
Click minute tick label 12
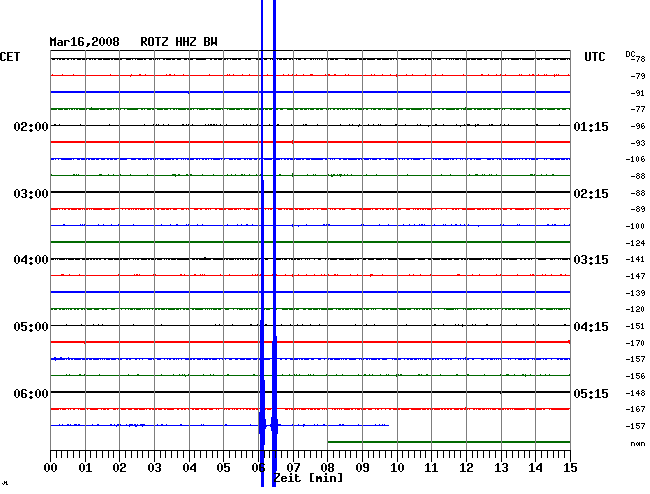pos(466,468)
